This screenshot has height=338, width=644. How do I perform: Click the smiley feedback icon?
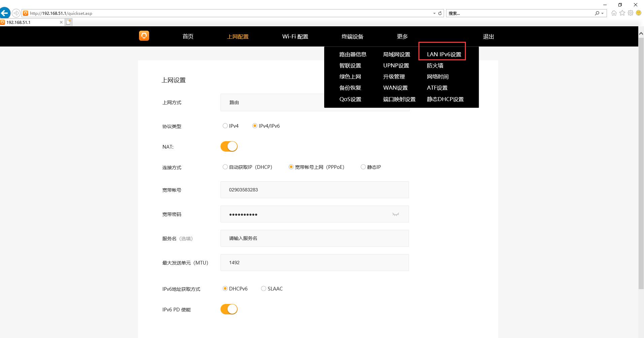[x=638, y=13]
